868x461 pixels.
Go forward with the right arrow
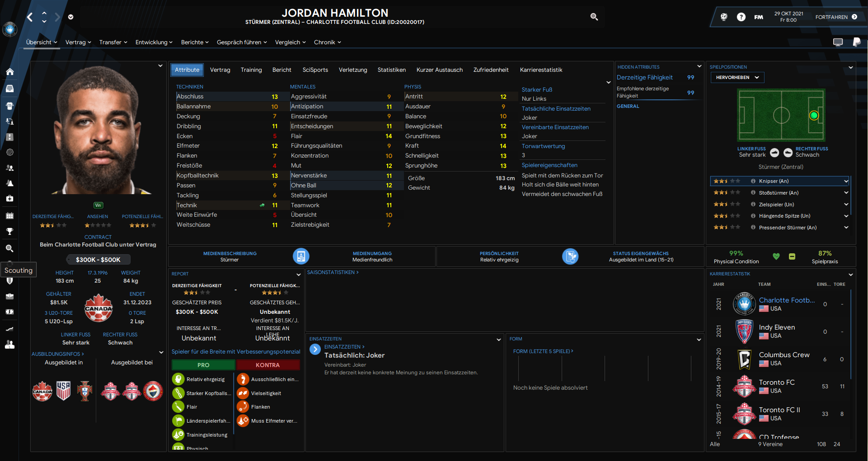[x=57, y=17]
